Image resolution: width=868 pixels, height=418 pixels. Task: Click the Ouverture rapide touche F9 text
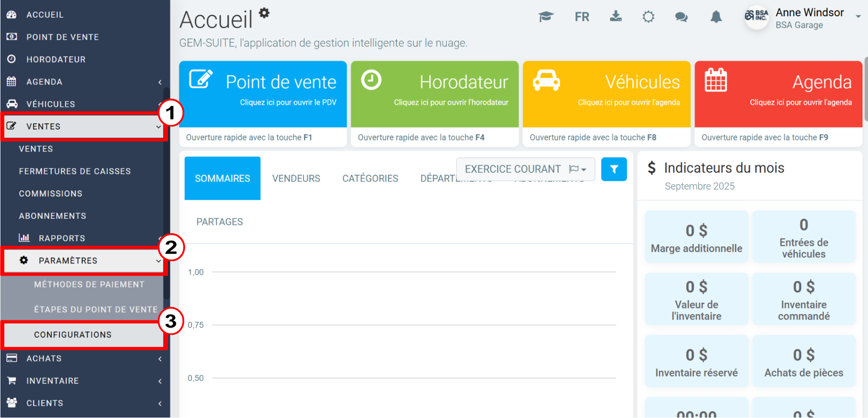click(765, 137)
